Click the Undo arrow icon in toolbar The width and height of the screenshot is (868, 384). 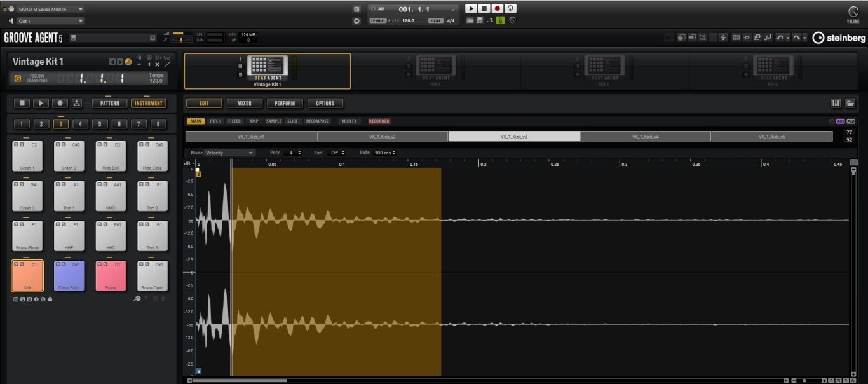tap(780, 38)
